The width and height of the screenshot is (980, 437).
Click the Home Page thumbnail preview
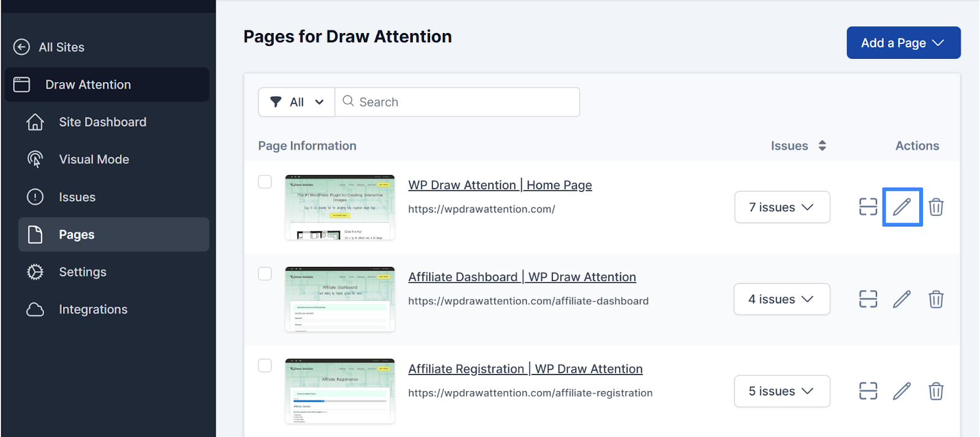(340, 207)
